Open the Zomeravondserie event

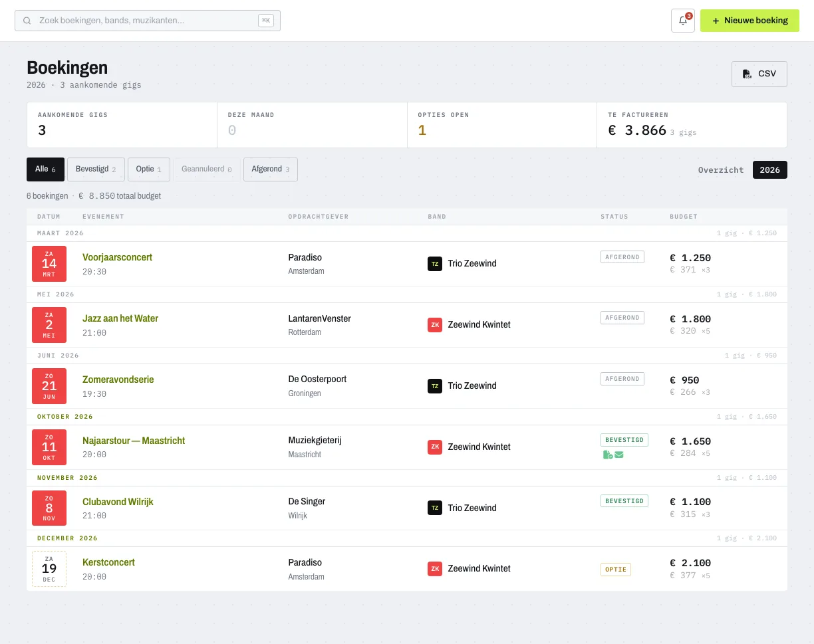[118, 379]
